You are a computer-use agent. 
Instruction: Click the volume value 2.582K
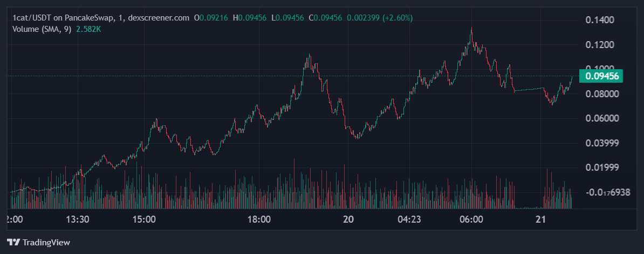click(90, 30)
